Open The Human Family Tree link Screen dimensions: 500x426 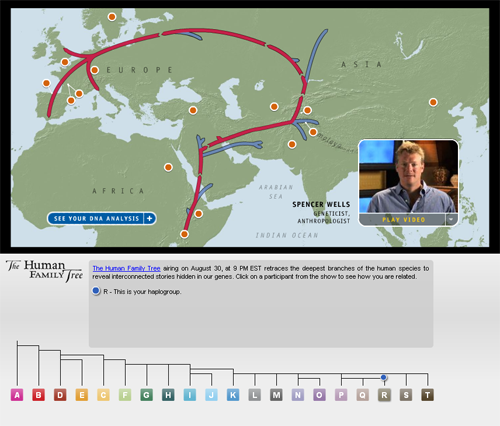[x=126, y=268]
